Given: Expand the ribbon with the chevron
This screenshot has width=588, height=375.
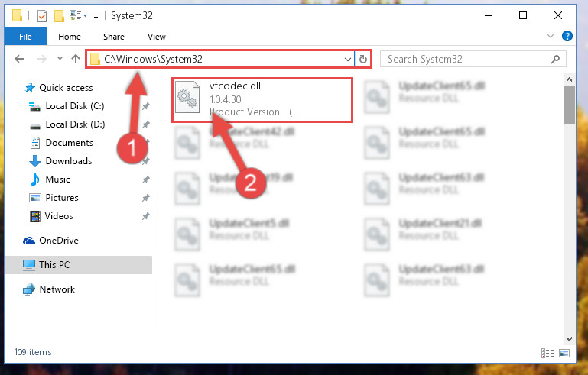Looking at the screenshot, I should coord(550,36).
